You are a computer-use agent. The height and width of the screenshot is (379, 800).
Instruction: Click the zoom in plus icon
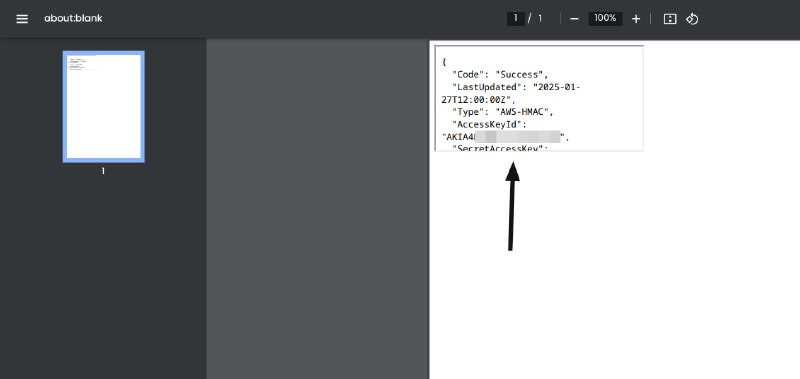[636, 19]
